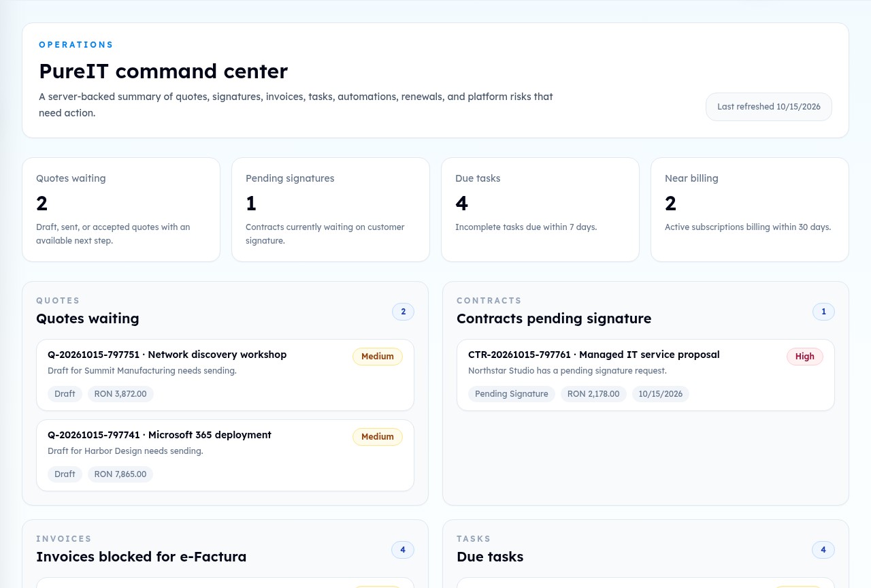Image resolution: width=871 pixels, height=588 pixels.
Task: Click the Quotes waiting heading under QUOTES
Action: (x=88, y=318)
